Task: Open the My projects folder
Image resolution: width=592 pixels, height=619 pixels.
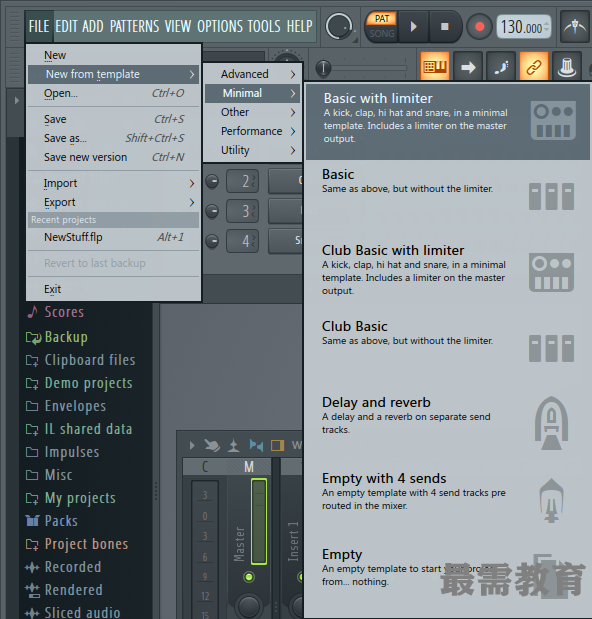Action: [x=71, y=498]
